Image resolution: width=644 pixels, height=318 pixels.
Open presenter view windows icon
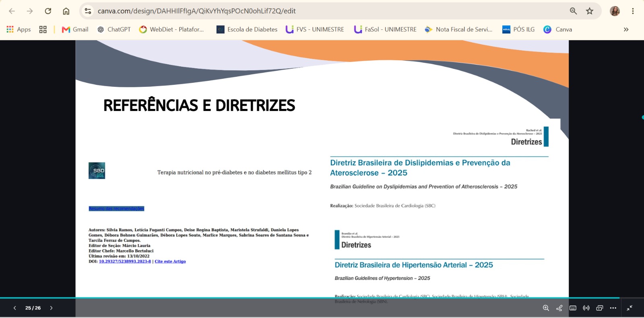(599, 308)
